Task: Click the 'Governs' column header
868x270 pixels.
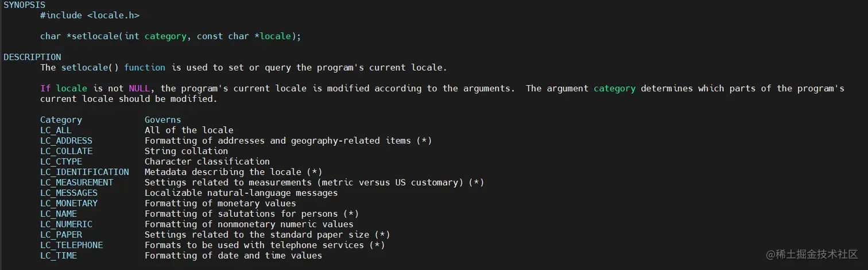Action: tap(162, 120)
